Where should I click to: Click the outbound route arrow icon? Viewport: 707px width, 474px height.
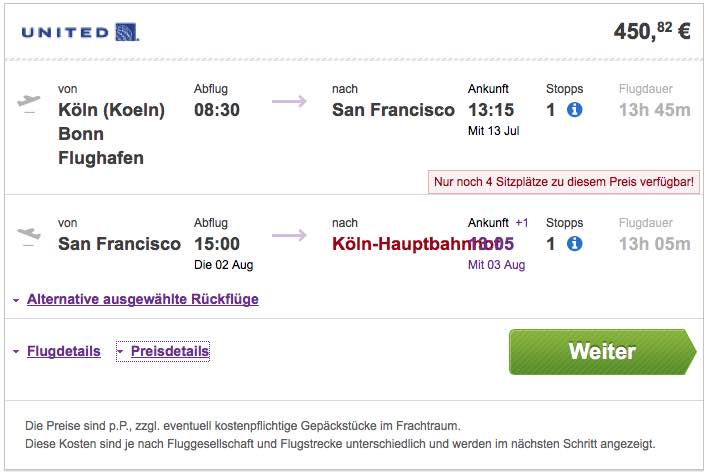[289, 101]
